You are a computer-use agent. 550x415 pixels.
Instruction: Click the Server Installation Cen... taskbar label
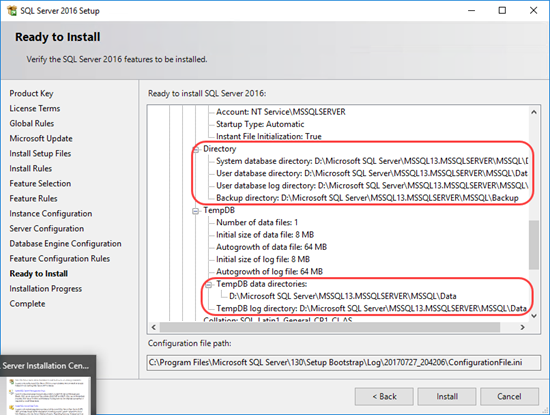click(x=46, y=366)
